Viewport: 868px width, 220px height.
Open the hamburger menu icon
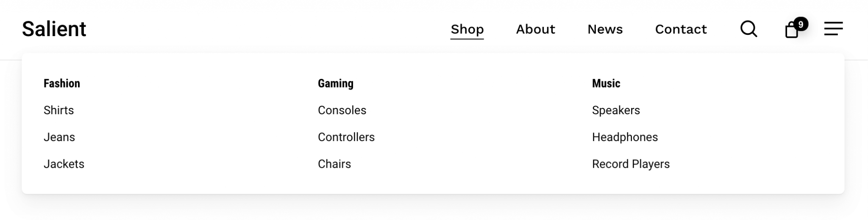(833, 29)
